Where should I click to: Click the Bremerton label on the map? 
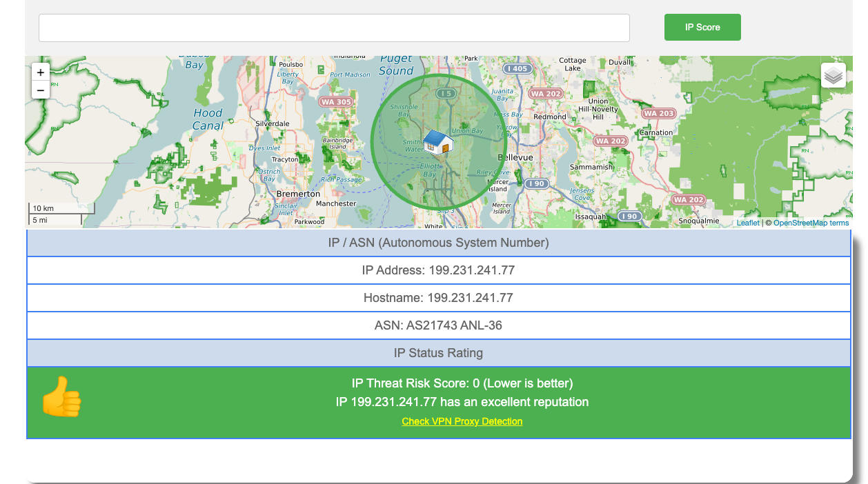tap(298, 194)
